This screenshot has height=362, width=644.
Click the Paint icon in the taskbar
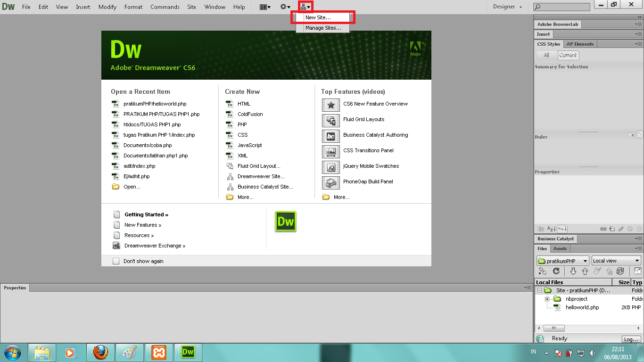pyautogui.click(x=130, y=352)
